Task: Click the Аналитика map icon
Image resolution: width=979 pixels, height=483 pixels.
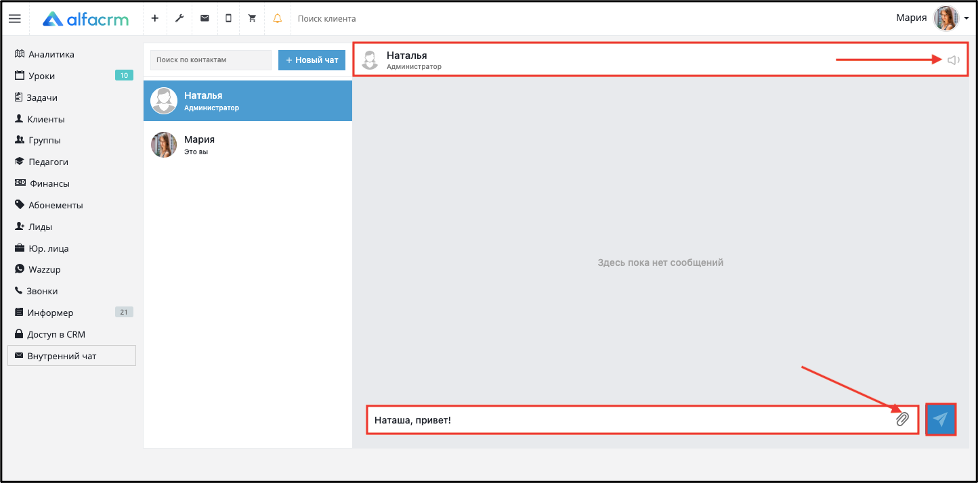Action: pyautogui.click(x=19, y=54)
